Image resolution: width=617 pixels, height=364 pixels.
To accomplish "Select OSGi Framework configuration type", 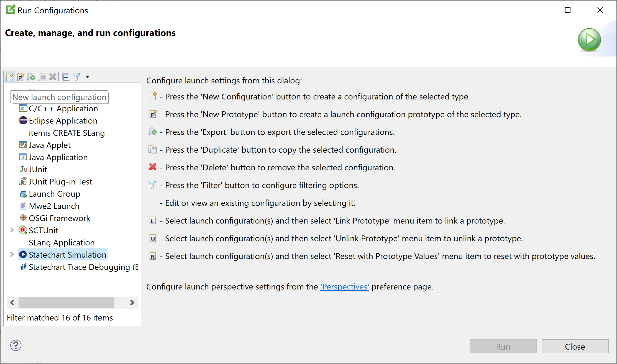I will pyautogui.click(x=59, y=218).
